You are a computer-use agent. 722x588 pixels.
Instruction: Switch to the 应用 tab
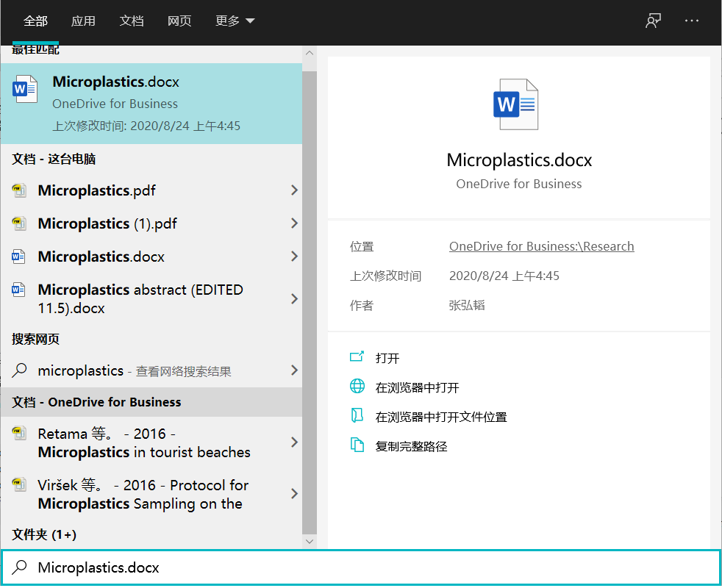[x=83, y=21]
